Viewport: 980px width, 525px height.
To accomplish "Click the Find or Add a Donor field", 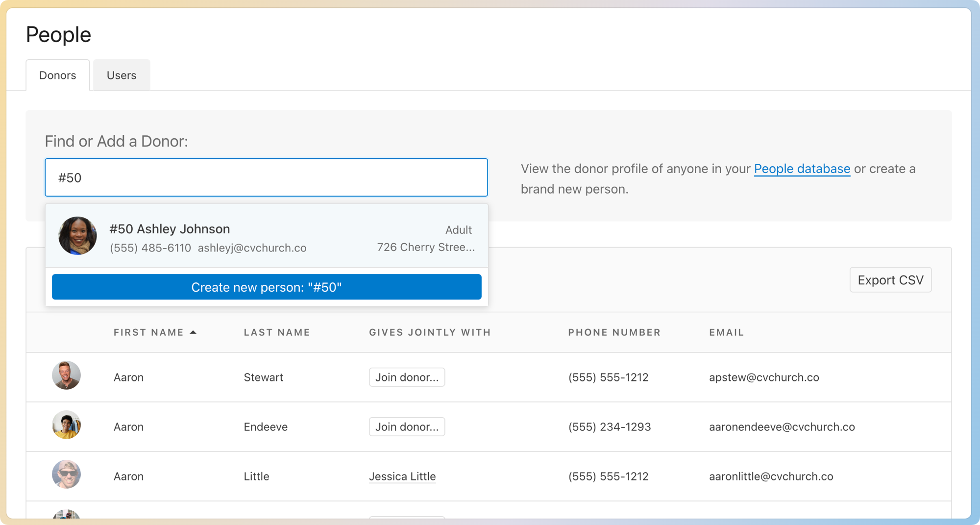I will coord(266,177).
